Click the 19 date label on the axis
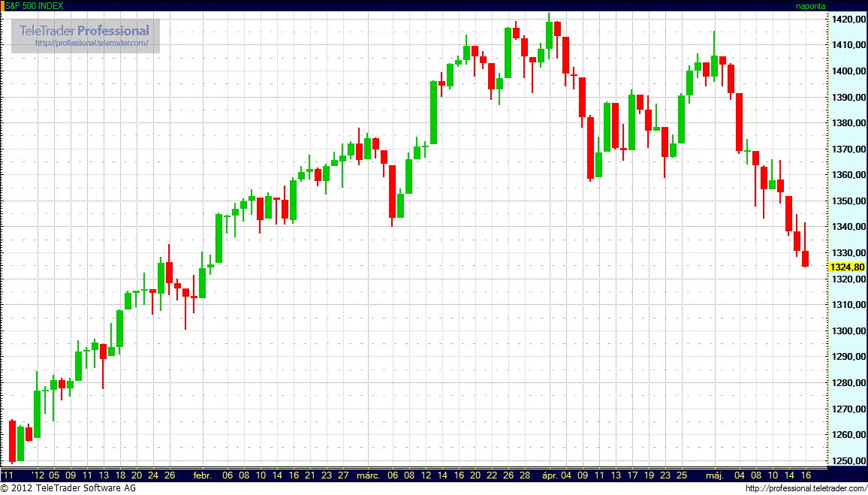 649,475
